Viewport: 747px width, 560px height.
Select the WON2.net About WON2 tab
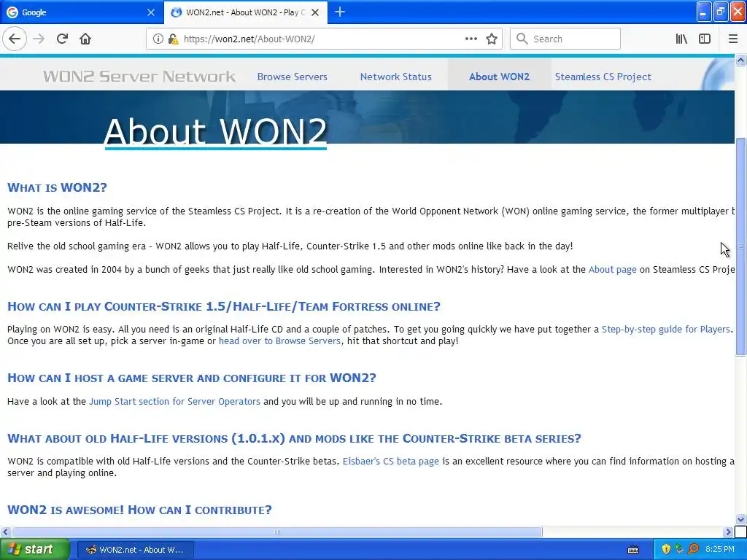click(245, 12)
